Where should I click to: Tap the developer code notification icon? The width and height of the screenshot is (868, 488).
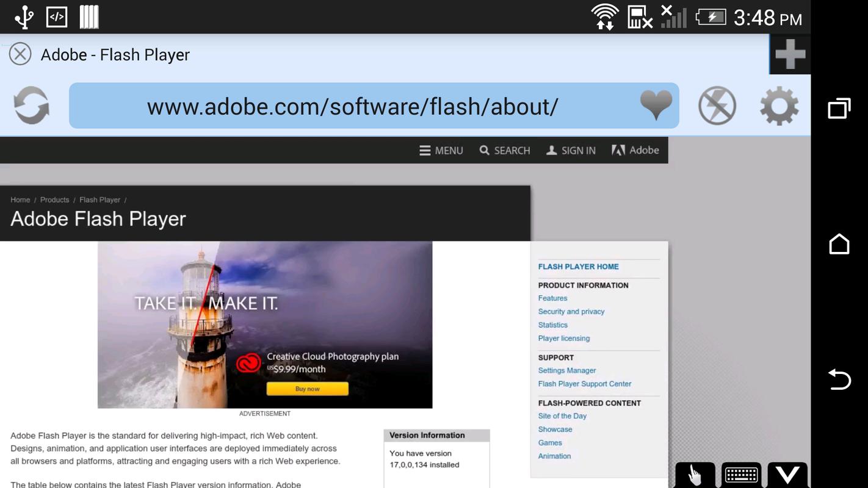pyautogui.click(x=57, y=17)
